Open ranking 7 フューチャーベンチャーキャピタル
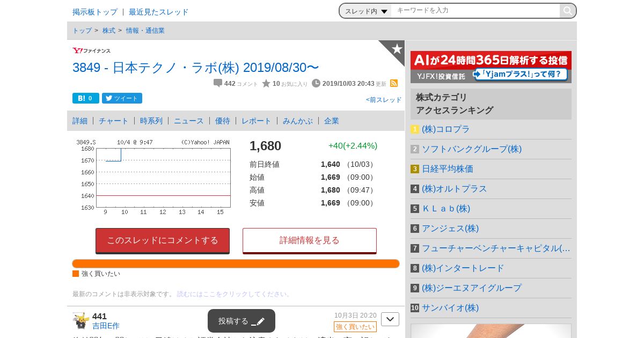This screenshot has width=644, height=338. click(x=496, y=248)
